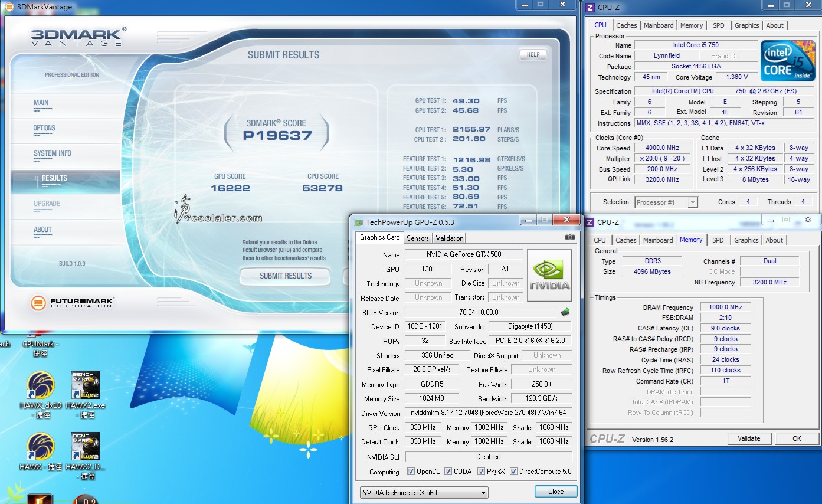The width and height of the screenshot is (822, 504).
Task: Open Mainboard tab in the CPU-Z processor window
Action: [x=659, y=25]
